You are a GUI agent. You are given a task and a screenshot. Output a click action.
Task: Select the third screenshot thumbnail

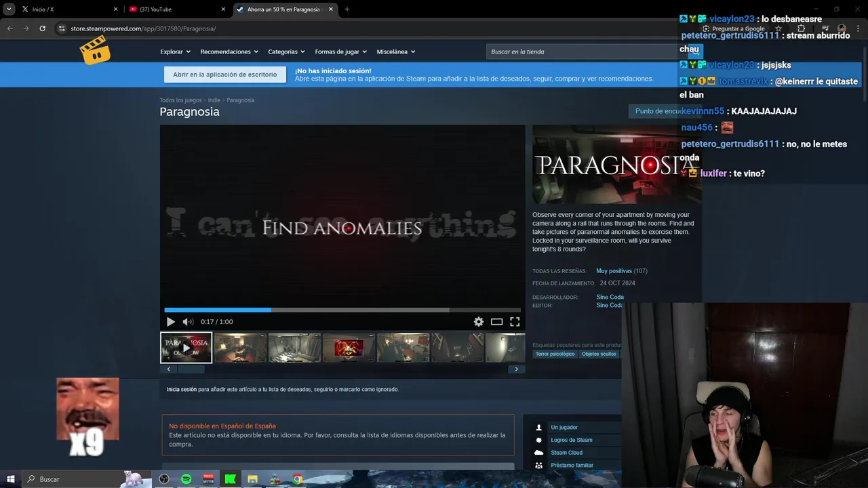tap(295, 348)
